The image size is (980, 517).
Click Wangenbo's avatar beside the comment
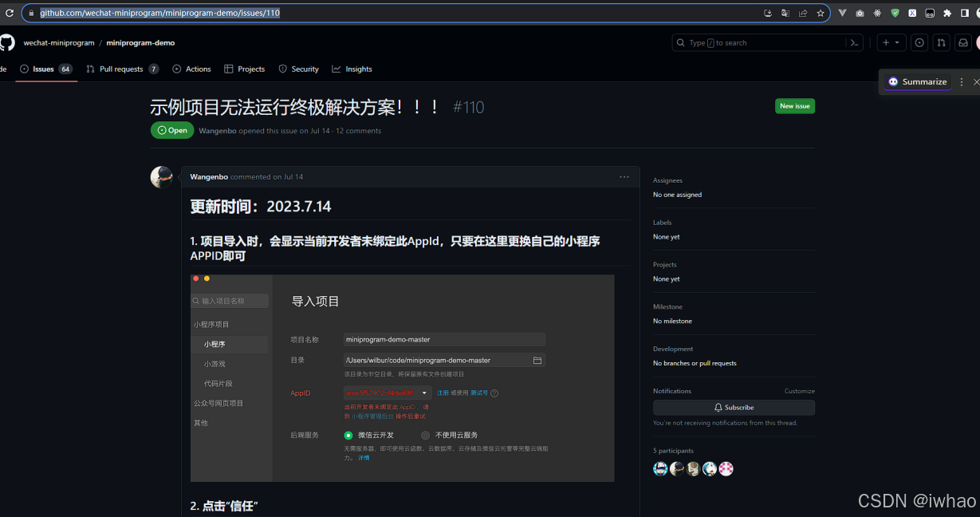pyautogui.click(x=162, y=177)
